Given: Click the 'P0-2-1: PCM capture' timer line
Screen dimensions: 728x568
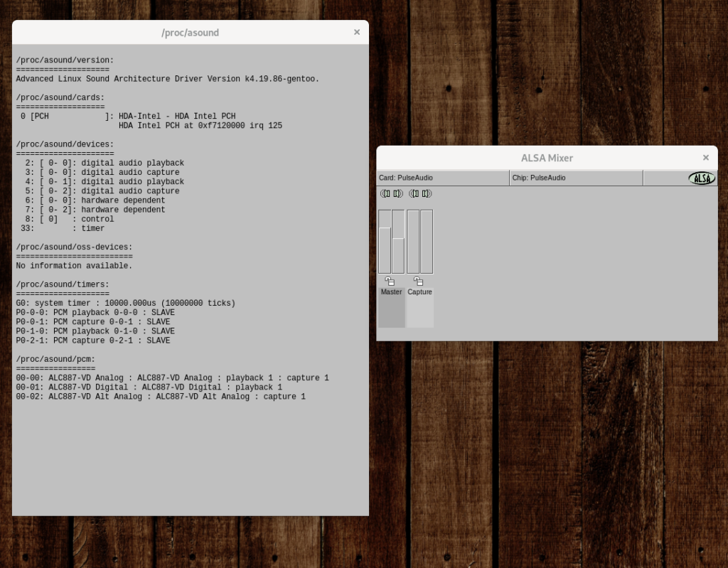Looking at the screenshot, I should tap(93, 340).
